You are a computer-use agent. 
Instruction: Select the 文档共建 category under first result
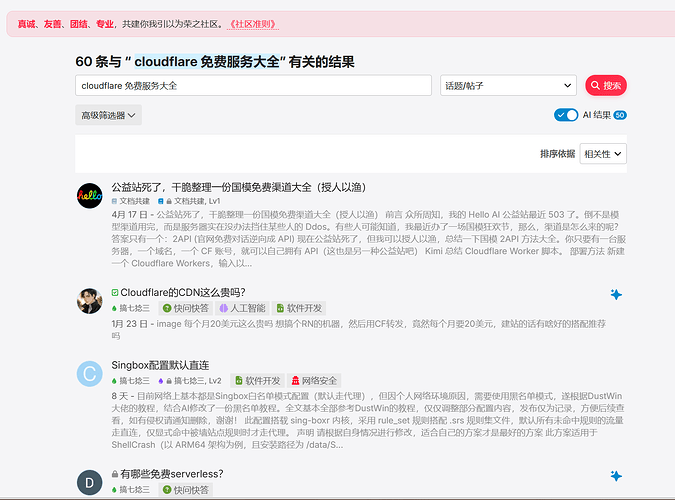(x=130, y=201)
